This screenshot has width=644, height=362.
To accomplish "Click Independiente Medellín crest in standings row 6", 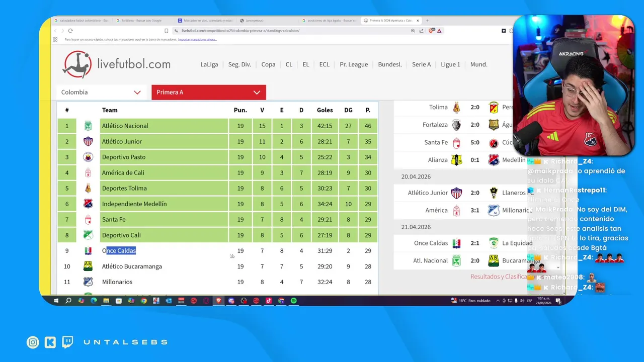I will point(88,204).
